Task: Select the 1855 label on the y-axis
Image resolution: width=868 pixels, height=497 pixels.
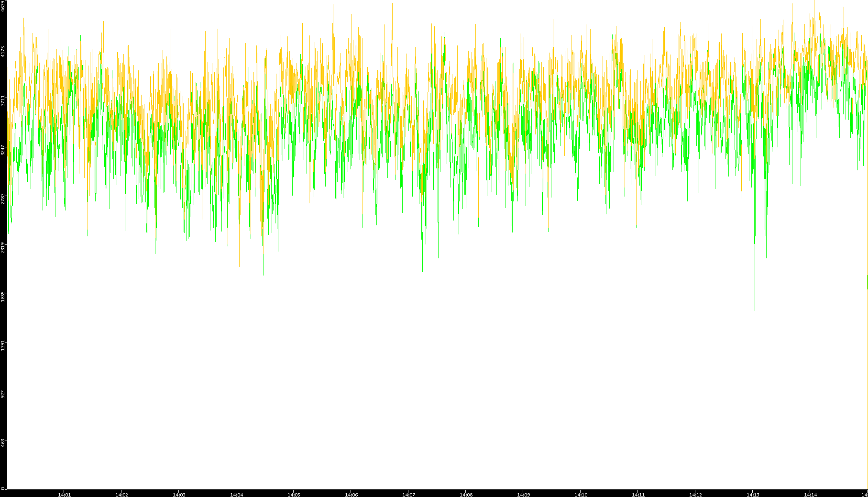Action: pyautogui.click(x=3, y=297)
